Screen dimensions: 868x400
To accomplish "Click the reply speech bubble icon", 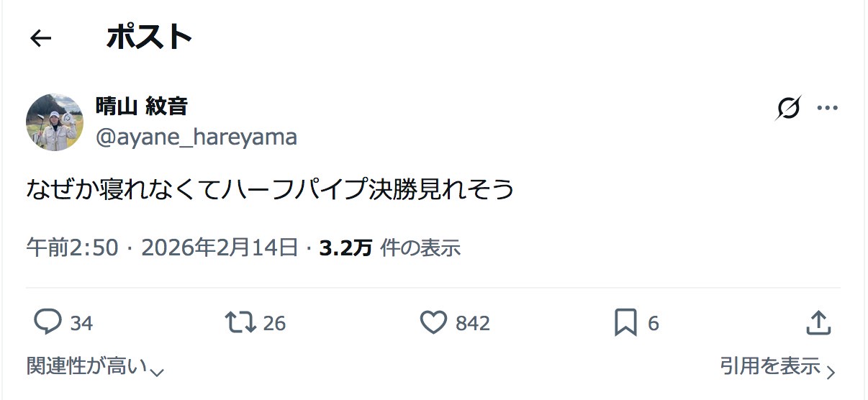I will (x=48, y=322).
